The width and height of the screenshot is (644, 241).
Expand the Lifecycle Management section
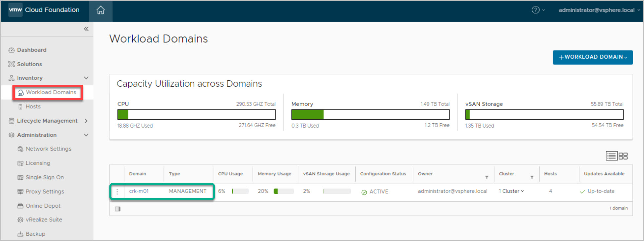coord(86,121)
